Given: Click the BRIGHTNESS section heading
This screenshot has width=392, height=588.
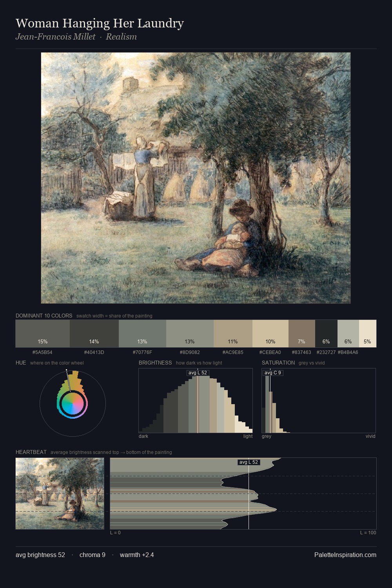Looking at the screenshot, I should [x=155, y=363].
